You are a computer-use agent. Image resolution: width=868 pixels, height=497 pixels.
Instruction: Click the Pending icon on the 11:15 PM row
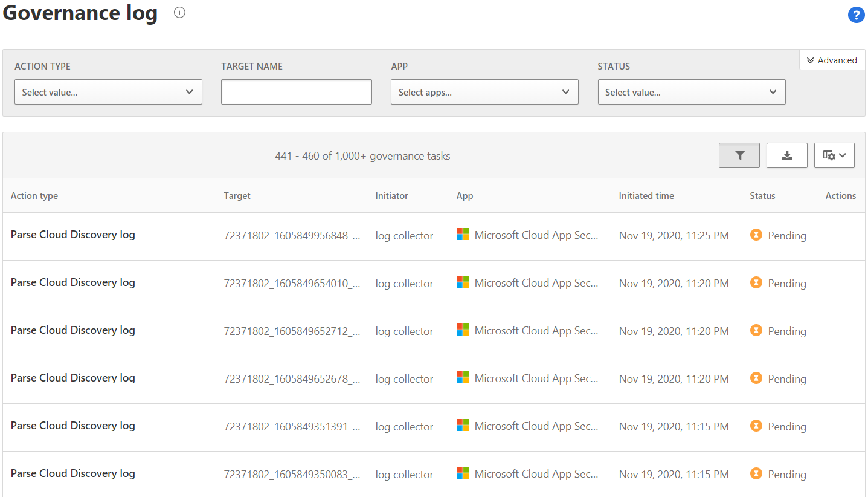756,426
